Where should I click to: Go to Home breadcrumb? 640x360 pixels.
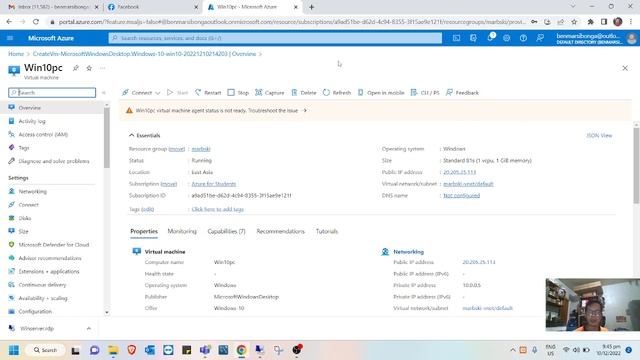click(16, 54)
